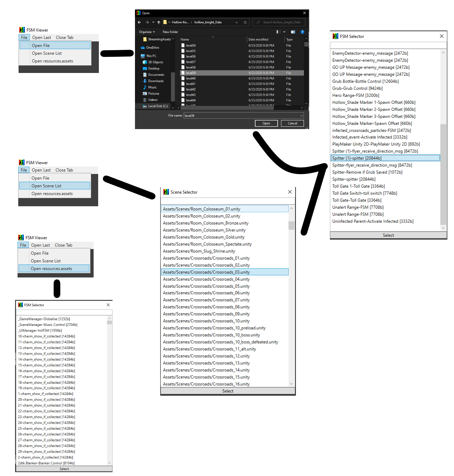Click the Search hollow_knight_Data box
Screen dimensions: 454x476
click(279, 22)
